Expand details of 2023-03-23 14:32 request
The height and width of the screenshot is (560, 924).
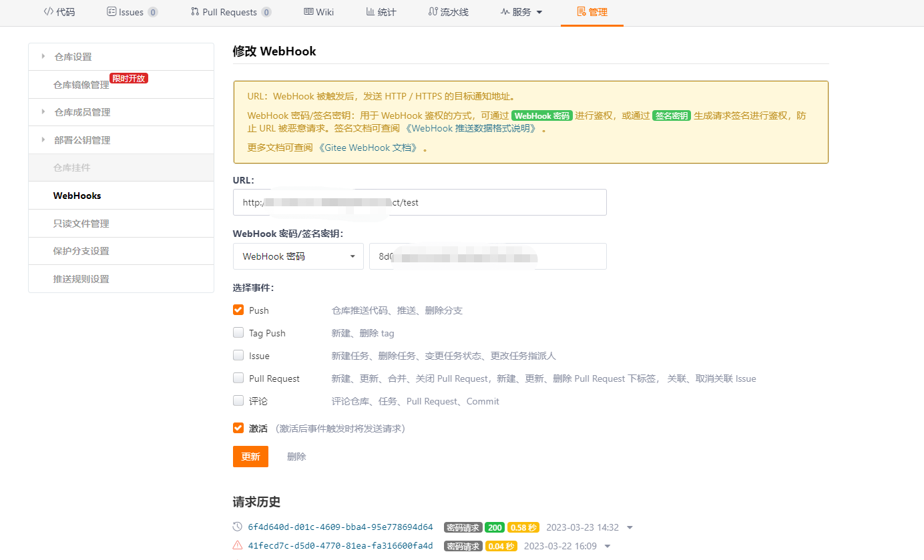(629, 528)
